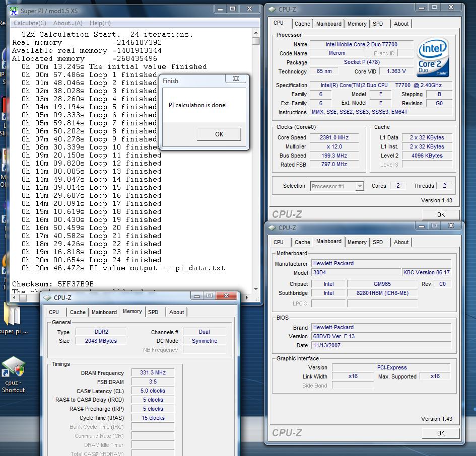Click the Core VID value 1.363 V
The width and height of the screenshot is (476, 456).
click(396, 71)
